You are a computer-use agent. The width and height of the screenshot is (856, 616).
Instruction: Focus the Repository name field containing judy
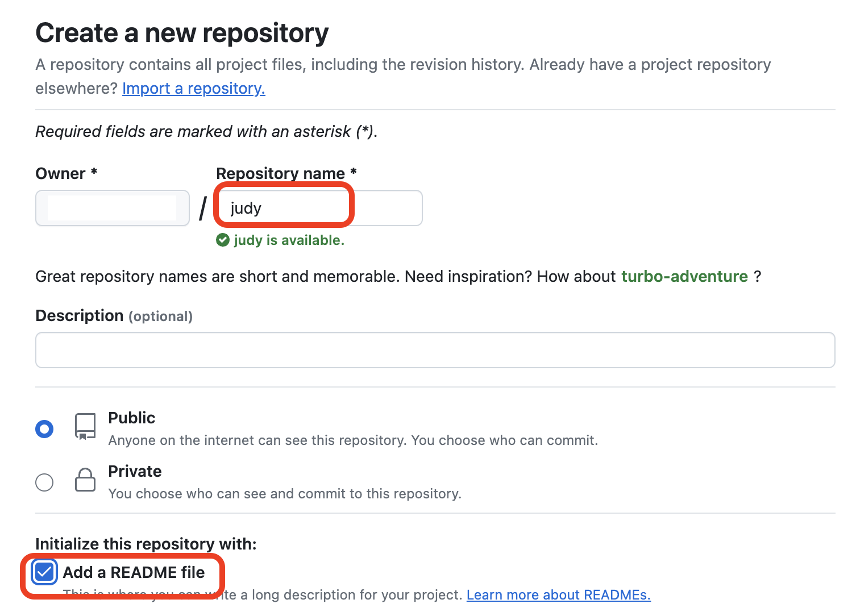(318, 208)
